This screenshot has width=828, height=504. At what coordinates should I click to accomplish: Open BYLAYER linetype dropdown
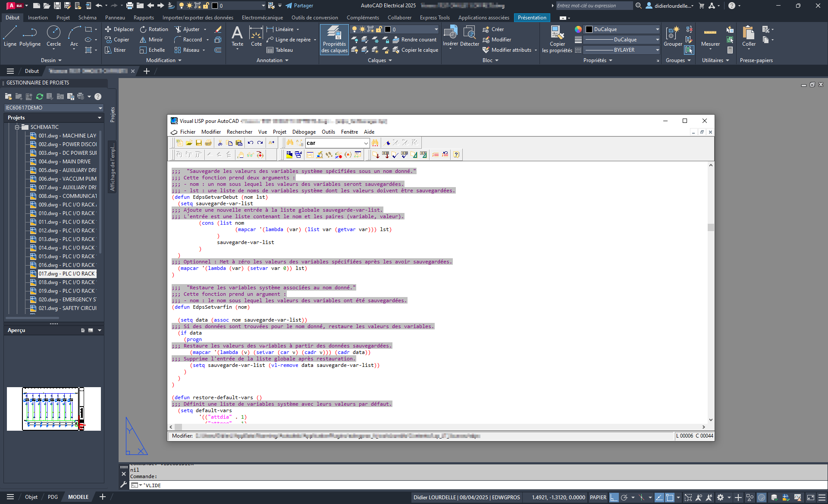[x=622, y=50]
